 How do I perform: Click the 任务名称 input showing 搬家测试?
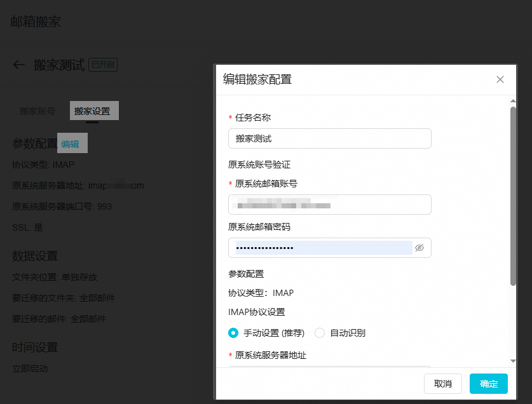pyautogui.click(x=329, y=138)
